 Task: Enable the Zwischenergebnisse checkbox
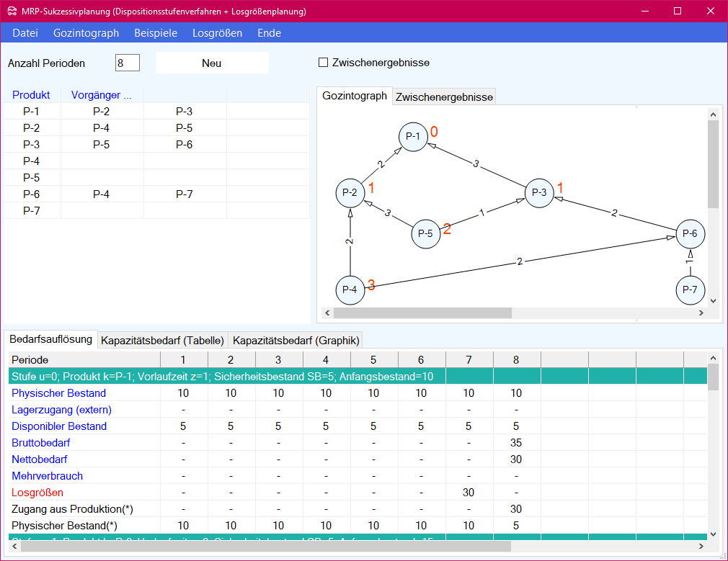click(x=324, y=63)
